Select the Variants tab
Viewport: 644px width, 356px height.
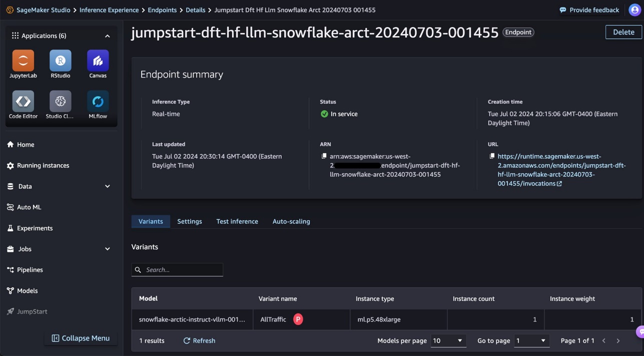(x=151, y=221)
